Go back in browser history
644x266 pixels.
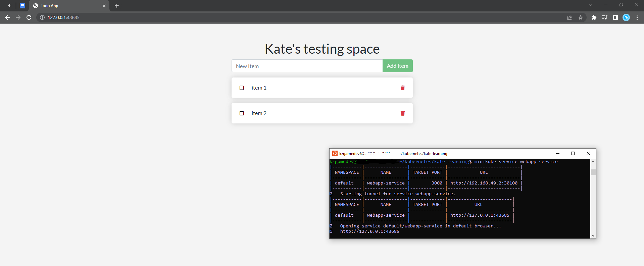(7, 17)
